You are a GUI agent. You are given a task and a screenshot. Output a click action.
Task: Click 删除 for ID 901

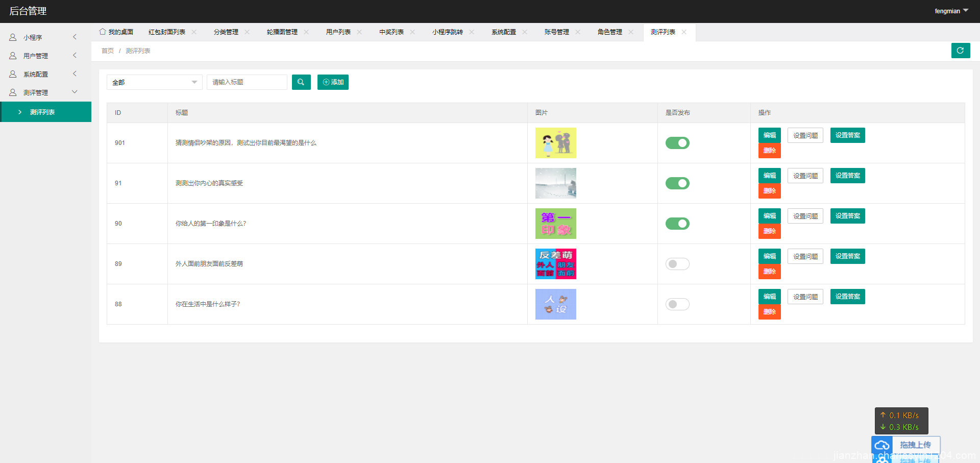[770, 151]
